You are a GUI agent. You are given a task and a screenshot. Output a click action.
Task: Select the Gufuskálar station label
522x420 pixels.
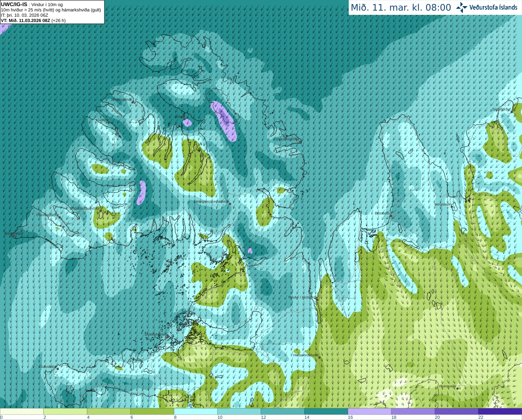[x=47, y=367]
